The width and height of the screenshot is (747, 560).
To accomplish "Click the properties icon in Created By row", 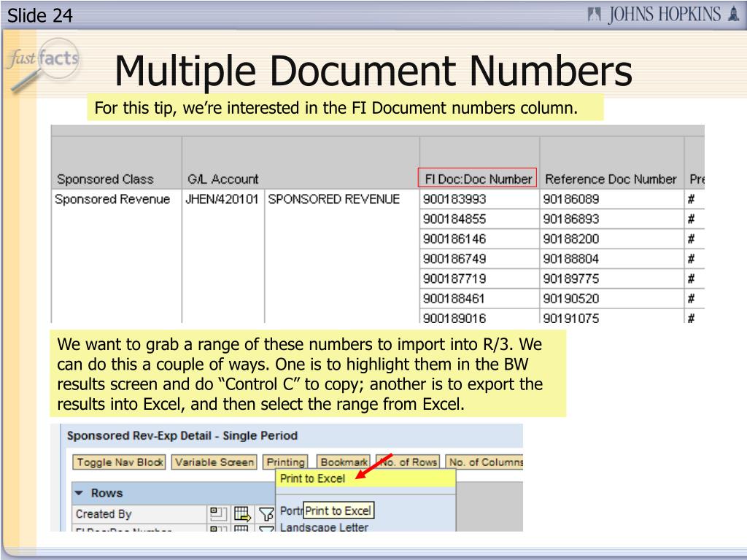I will pyautogui.click(x=218, y=514).
